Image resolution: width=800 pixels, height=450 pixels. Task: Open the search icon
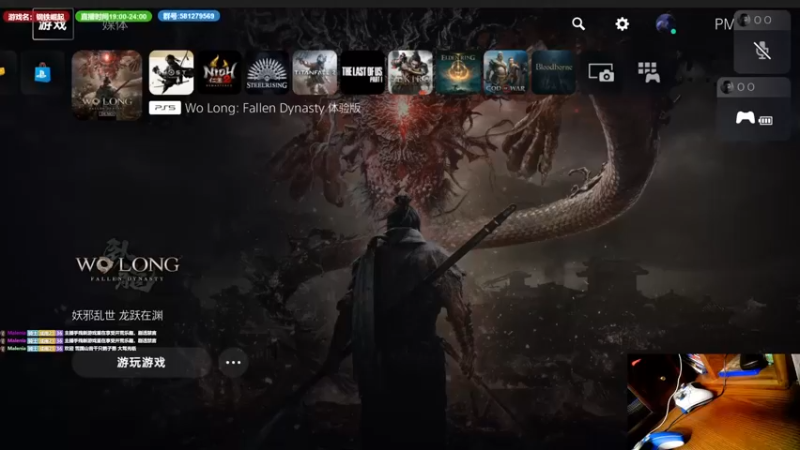(x=578, y=23)
